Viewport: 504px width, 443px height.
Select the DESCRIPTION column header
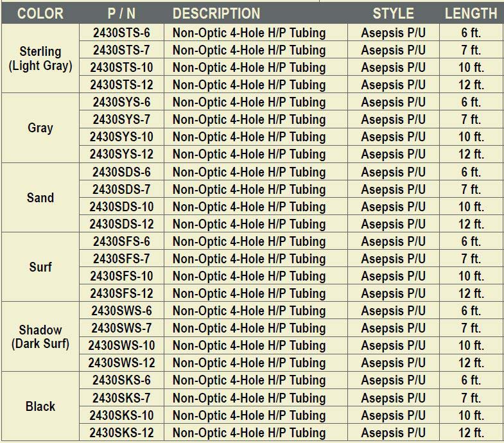[216, 13]
